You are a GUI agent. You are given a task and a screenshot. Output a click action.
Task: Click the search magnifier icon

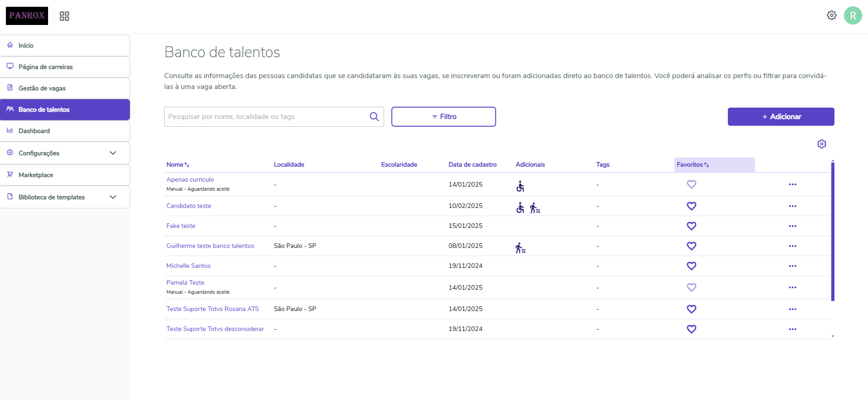(374, 117)
